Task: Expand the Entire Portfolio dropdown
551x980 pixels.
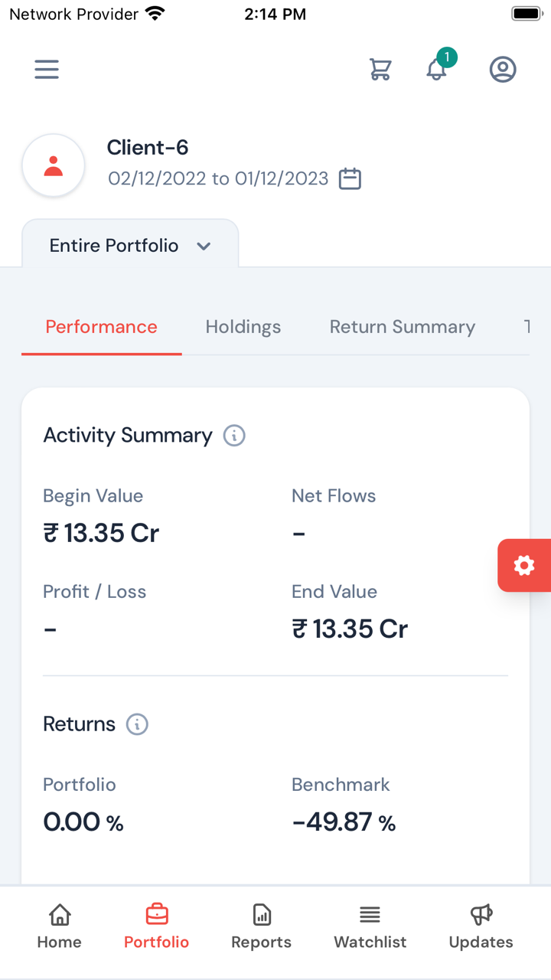Action: (x=130, y=246)
